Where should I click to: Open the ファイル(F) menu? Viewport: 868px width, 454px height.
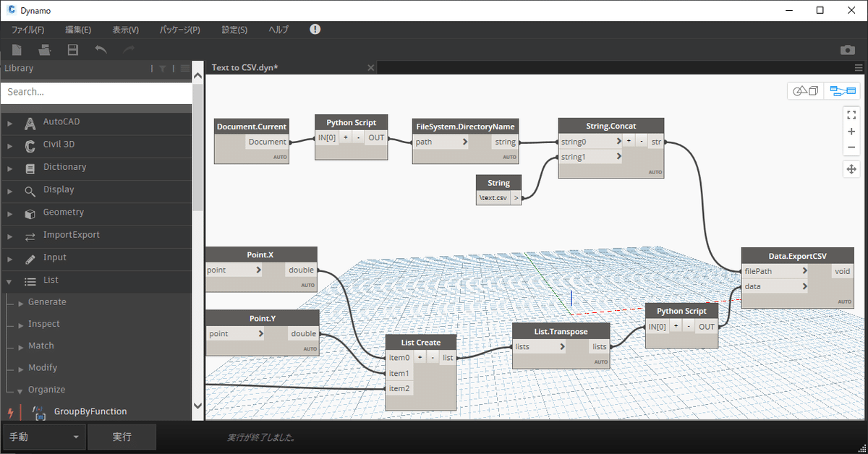(27, 30)
